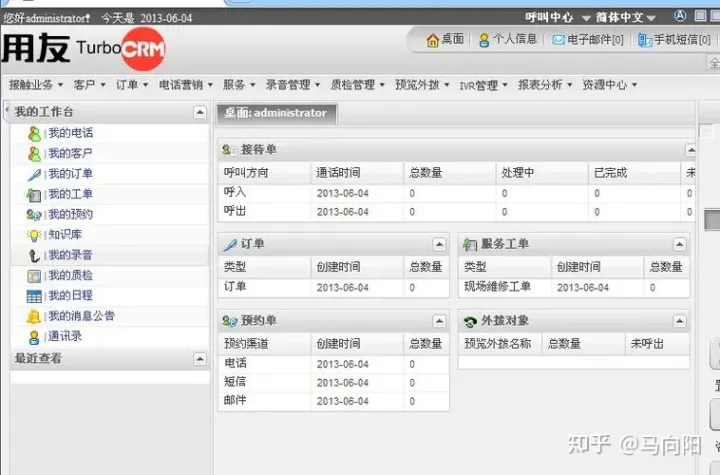Click the vertical scrollbar thumb on right
The height and width of the screenshot is (475, 720).
(x=712, y=220)
